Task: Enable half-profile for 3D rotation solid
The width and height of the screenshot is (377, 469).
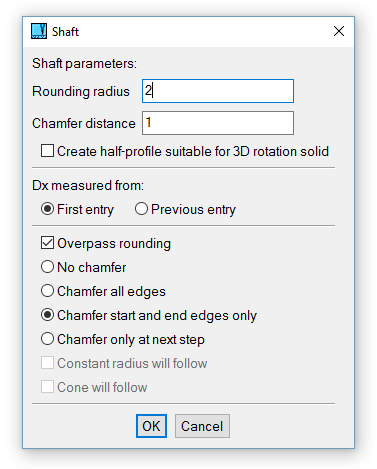Action: click(x=47, y=151)
